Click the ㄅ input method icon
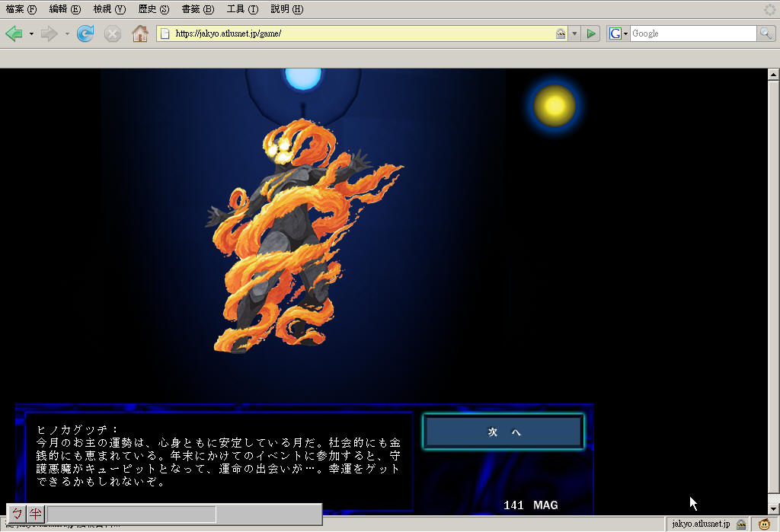 [18, 514]
